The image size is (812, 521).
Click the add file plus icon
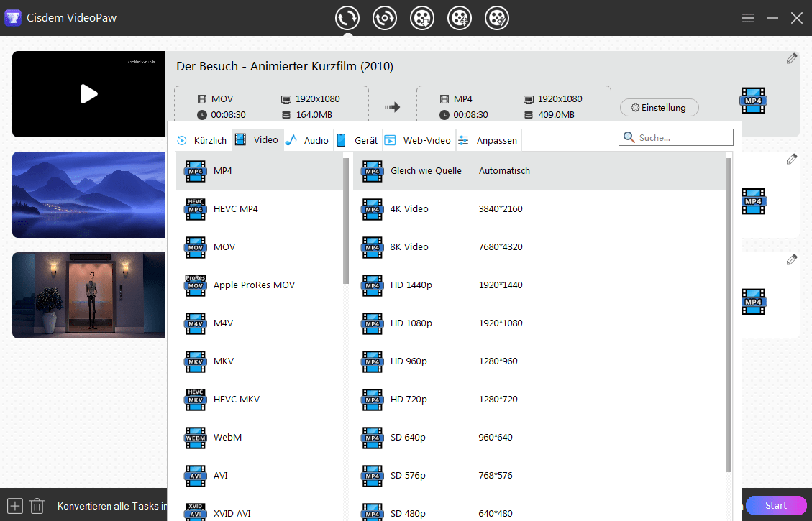[x=15, y=506]
